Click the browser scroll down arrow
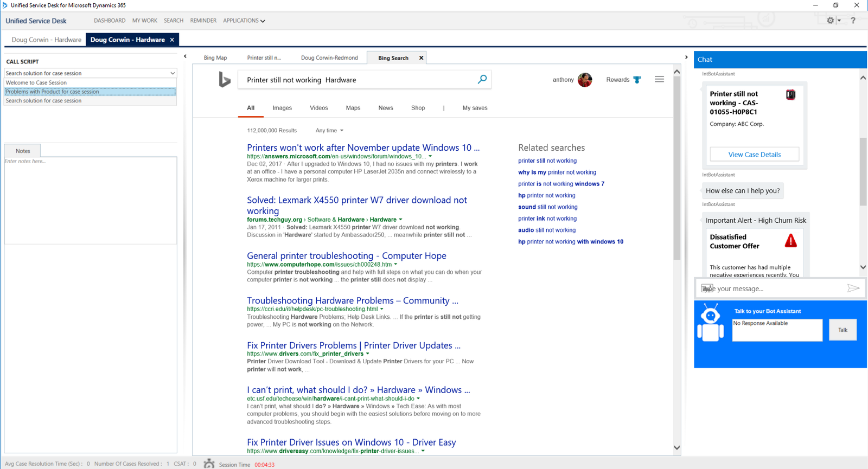868x469 pixels. coord(676,448)
